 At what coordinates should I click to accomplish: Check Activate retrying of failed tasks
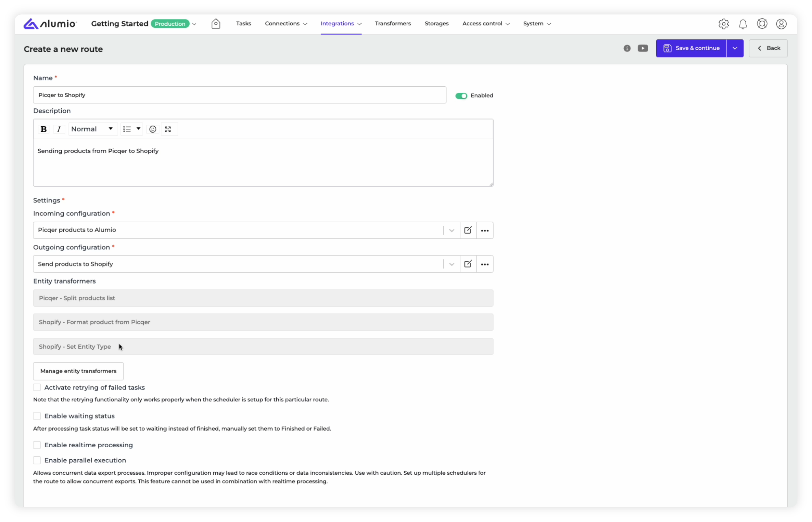(x=37, y=387)
